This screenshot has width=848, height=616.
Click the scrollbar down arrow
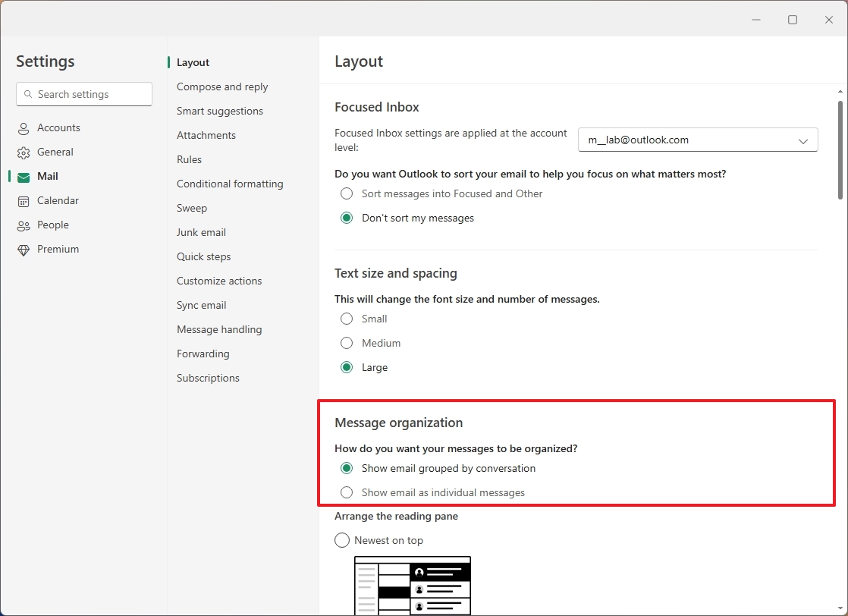pyautogui.click(x=840, y=608)
